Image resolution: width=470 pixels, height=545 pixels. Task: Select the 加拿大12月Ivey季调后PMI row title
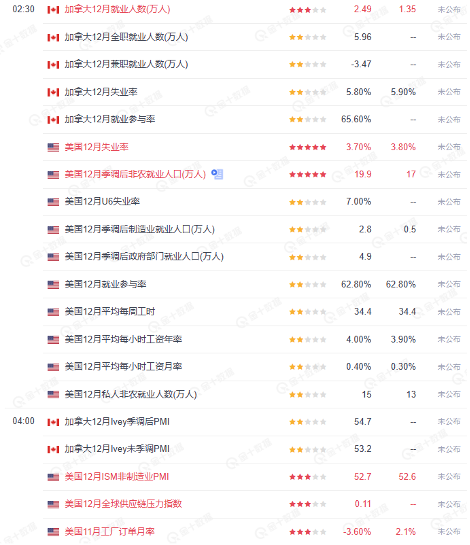(117, 422)
